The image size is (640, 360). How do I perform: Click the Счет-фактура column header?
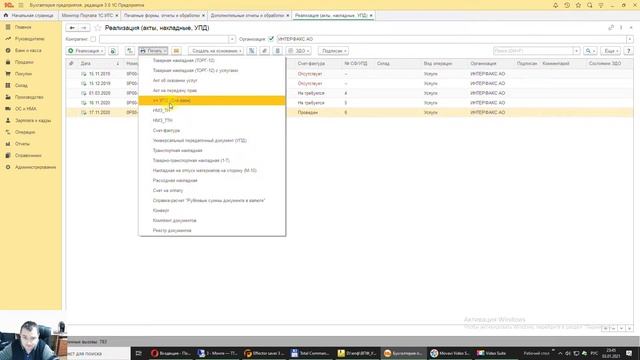(311, 64)
